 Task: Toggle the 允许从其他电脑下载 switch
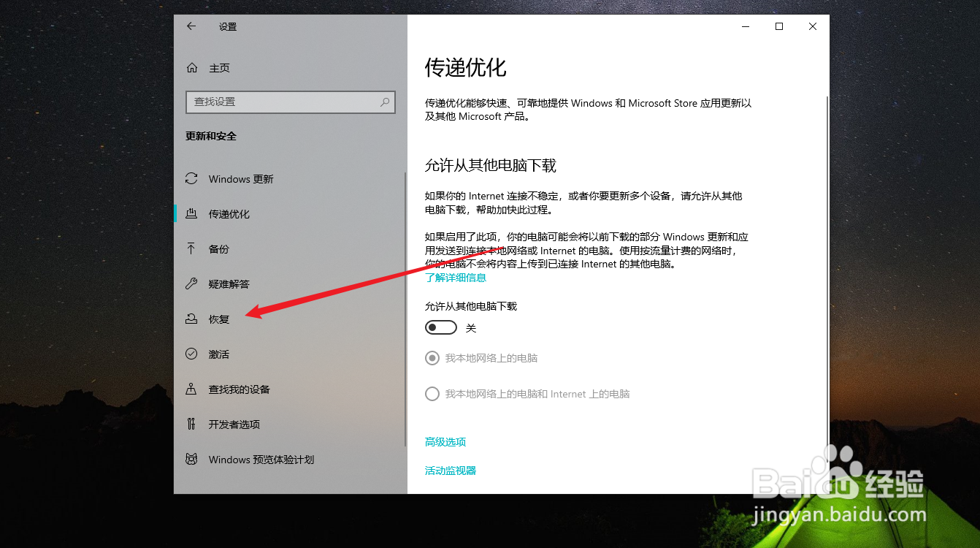click(441, 328)
